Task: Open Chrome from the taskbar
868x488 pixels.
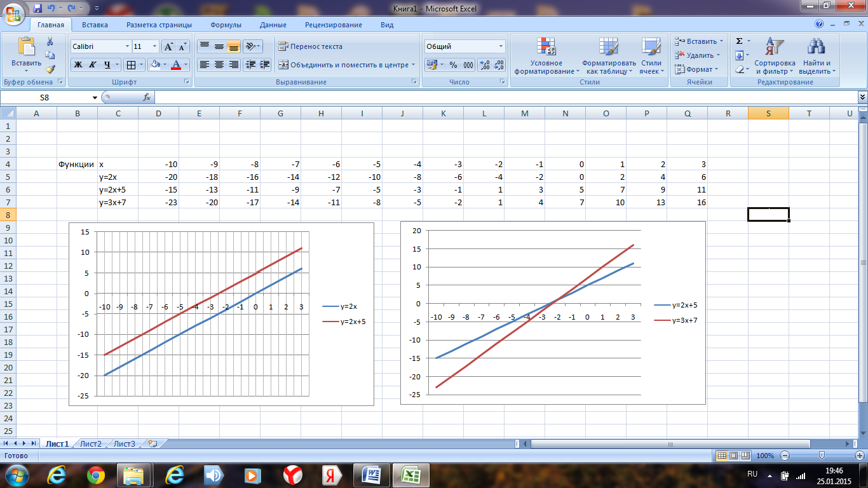Action: (96, 475)
